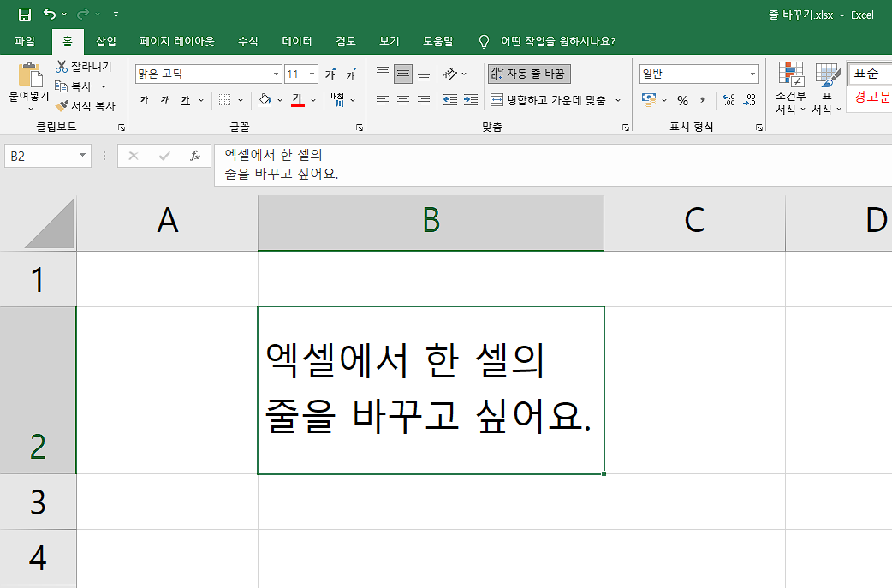Expand the underline style dropdown arrow
The image size is (892, 588).
tap(201, 100)
